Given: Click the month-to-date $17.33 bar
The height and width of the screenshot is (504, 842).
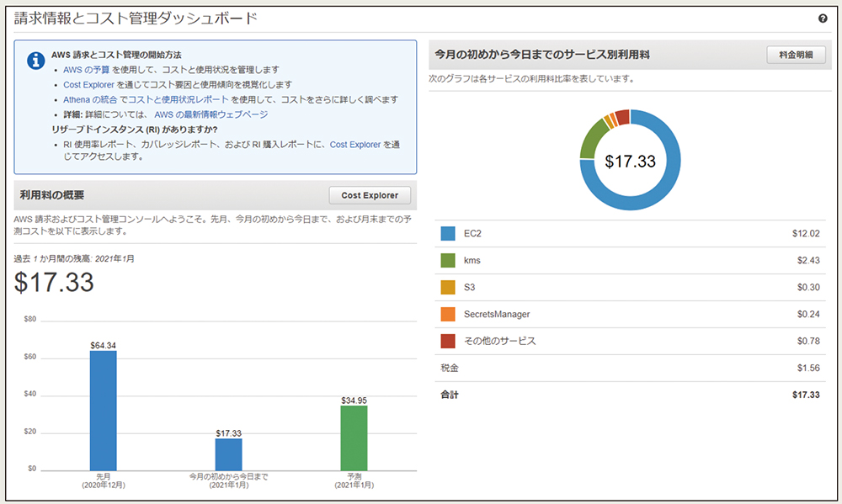Looking at the screenshot, I should tap(229, 454).
